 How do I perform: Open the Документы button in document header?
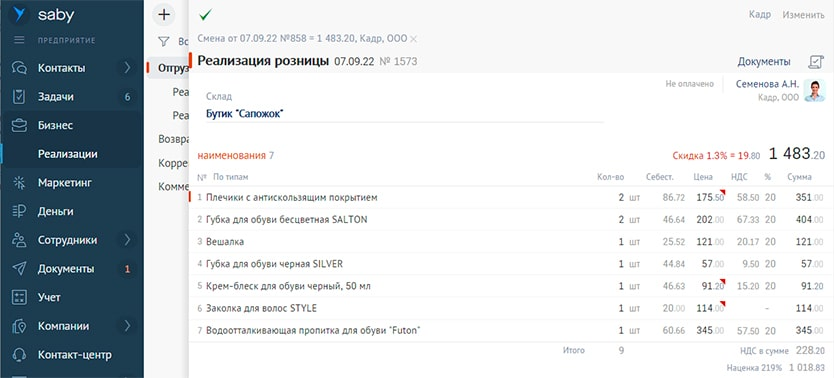[x=764, y=62]
